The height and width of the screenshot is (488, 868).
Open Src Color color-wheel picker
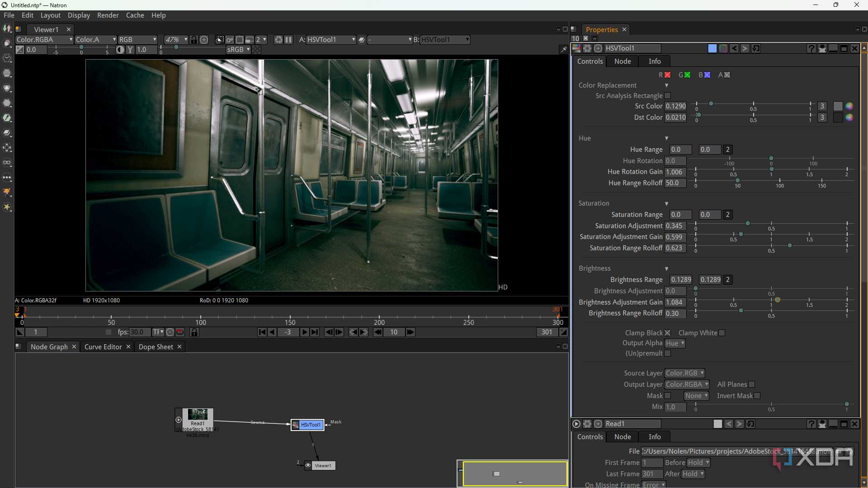tap(849, 106)
